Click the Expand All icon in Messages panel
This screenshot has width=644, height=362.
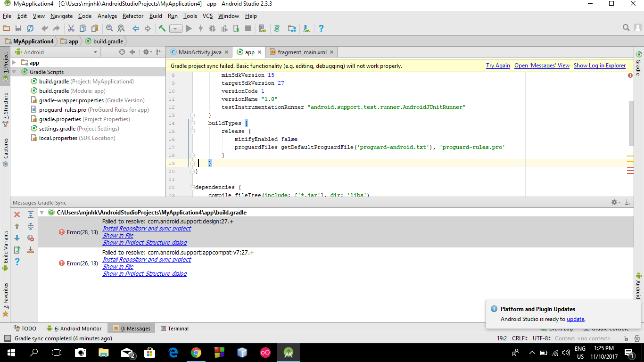[31, 214]
